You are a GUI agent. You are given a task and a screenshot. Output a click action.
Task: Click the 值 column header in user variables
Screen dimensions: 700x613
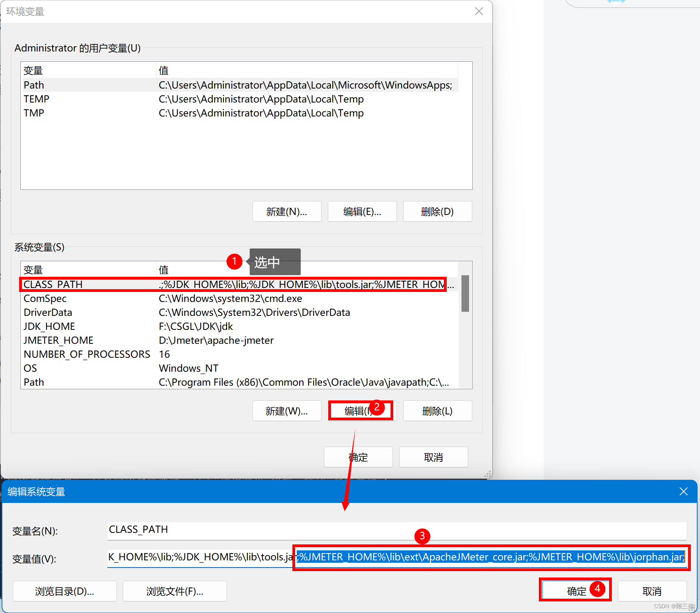click(x=307, y=70)
